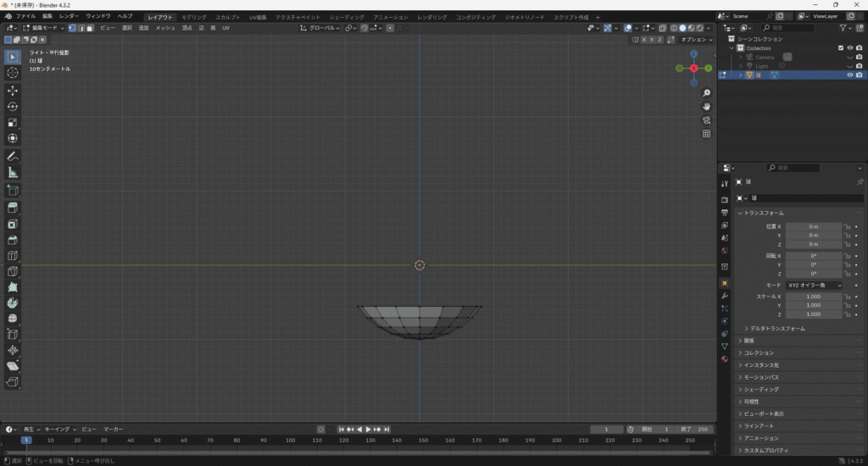Choose the Rotate tool
The image size is (868, 466).
[x=12, y=106]
